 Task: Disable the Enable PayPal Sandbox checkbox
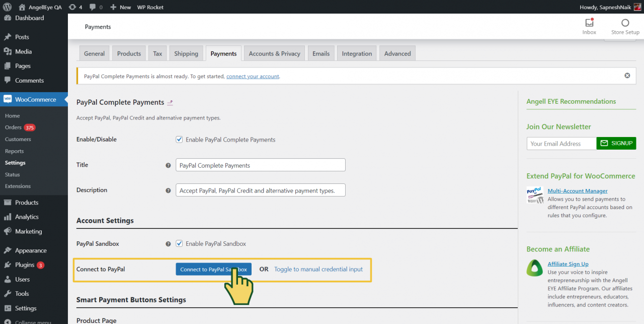pyautogui.click(x=179, y=243)
